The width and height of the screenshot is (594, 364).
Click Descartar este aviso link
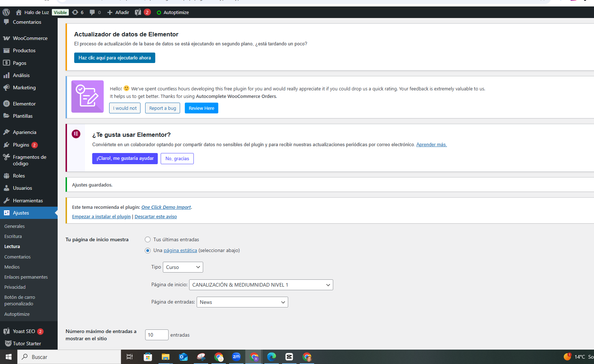coord(156,217)
